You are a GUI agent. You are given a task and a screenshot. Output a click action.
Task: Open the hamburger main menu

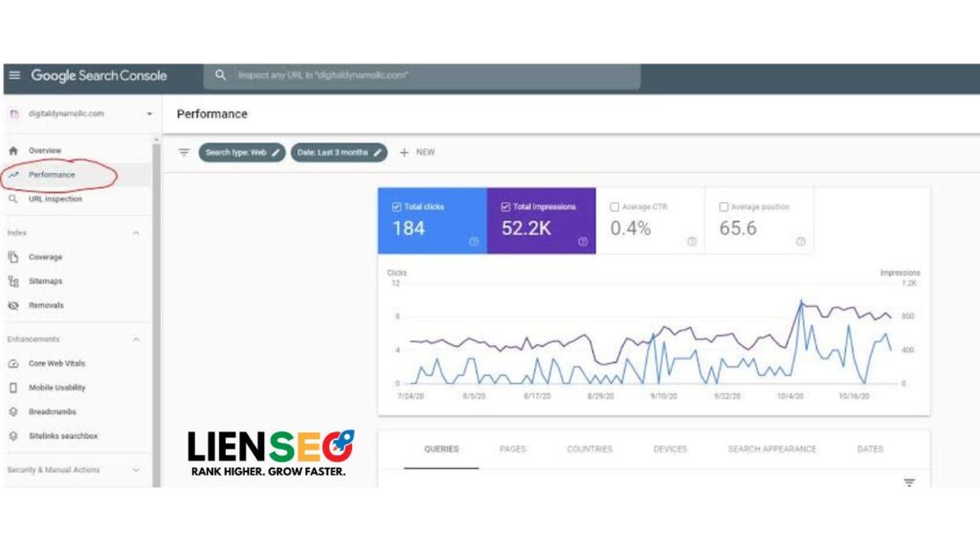click(x=14, y=76)
